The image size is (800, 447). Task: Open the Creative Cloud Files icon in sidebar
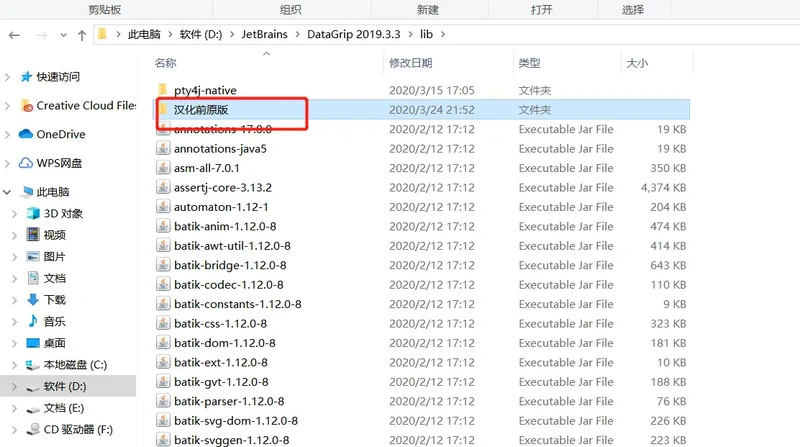[27, 106]
